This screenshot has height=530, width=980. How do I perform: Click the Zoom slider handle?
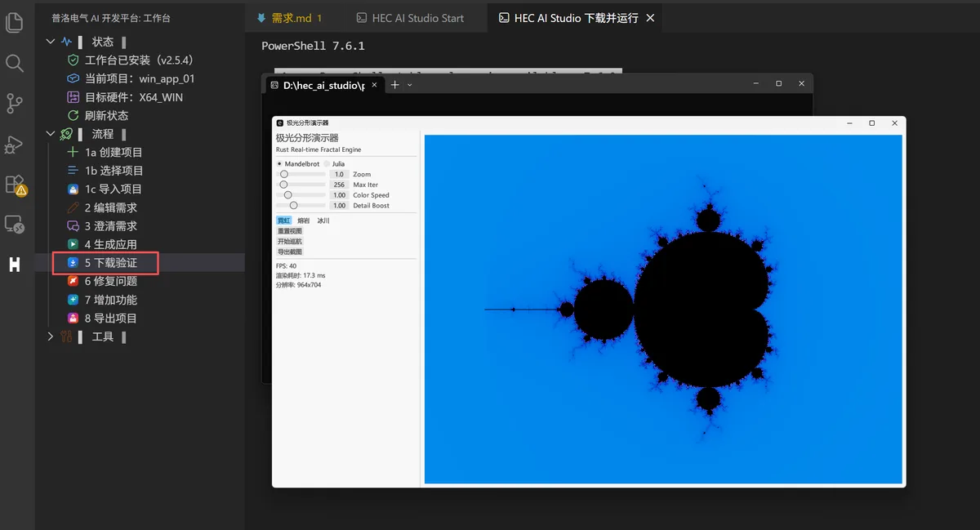point(284,174)
